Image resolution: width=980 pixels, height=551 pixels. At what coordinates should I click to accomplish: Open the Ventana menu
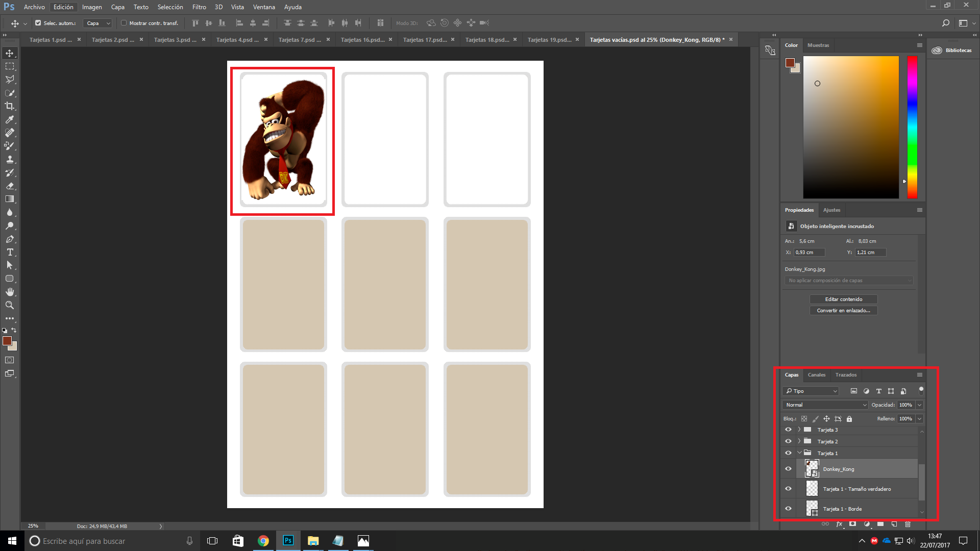click(264, 7)
